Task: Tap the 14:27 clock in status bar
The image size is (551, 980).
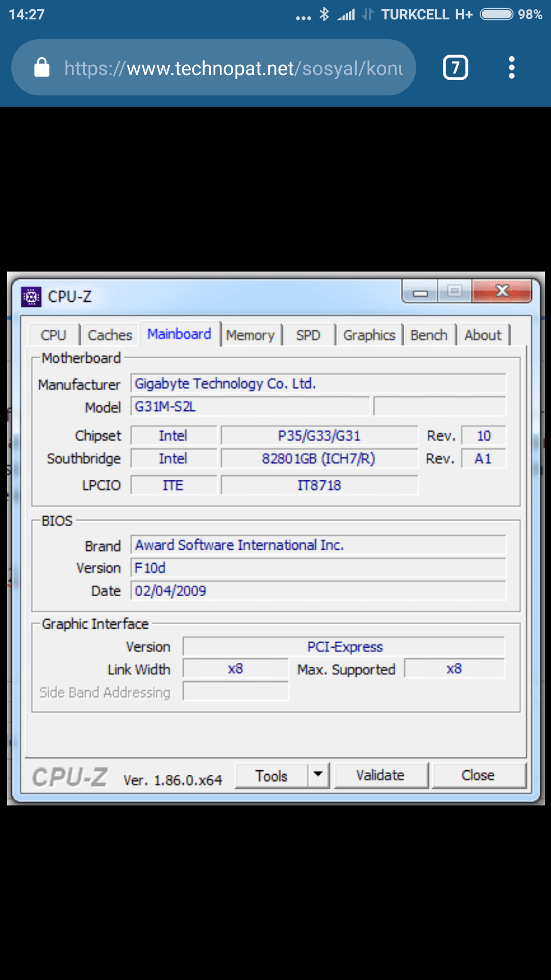Action: tap(27, 14)
